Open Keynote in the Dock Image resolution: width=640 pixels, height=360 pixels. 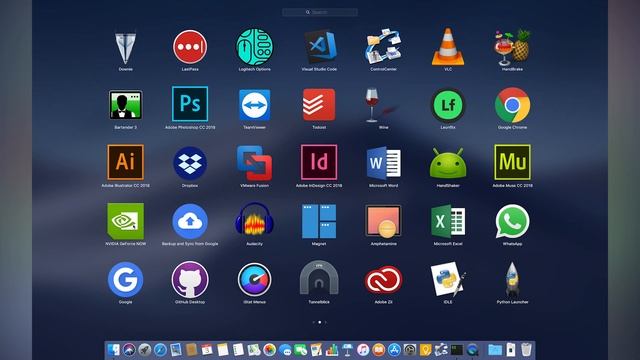click(x=347, y=350)
